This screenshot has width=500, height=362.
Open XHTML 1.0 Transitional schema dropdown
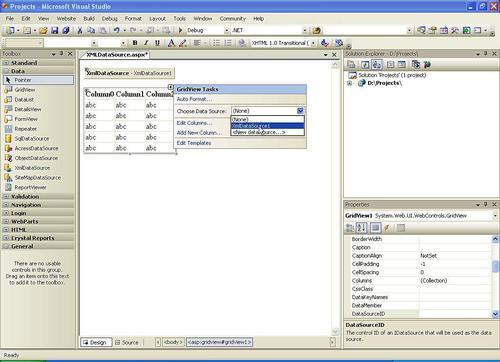[x=313, y=43]
